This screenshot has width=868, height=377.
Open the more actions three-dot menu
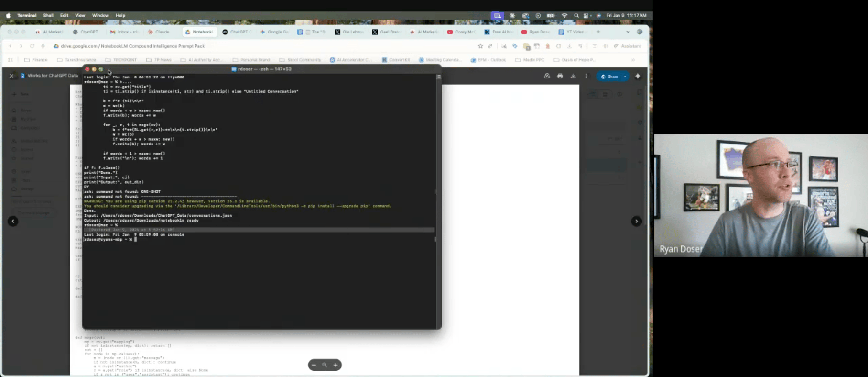[586, 76]
